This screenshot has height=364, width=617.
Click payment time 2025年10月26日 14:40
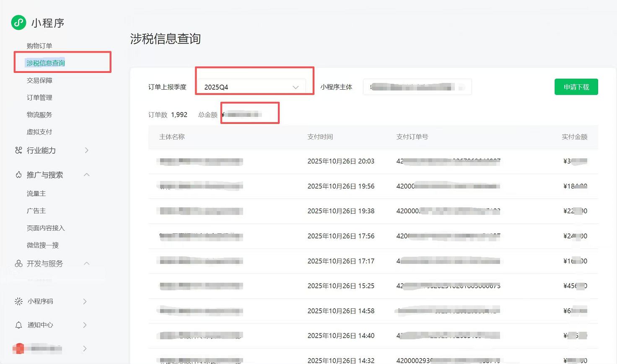tap(341, 336)
